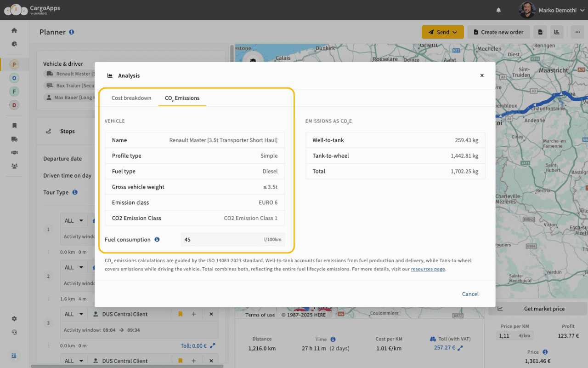Open the bar chart analysis icon near Create new order
The width and height of the screenshot is (588, 368).
click(x=557, y=32)
